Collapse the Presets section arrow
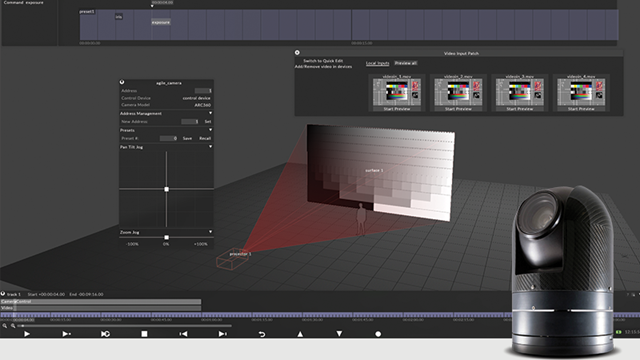Viewport: 640px width, 360px height. click(x=211, y=130)
